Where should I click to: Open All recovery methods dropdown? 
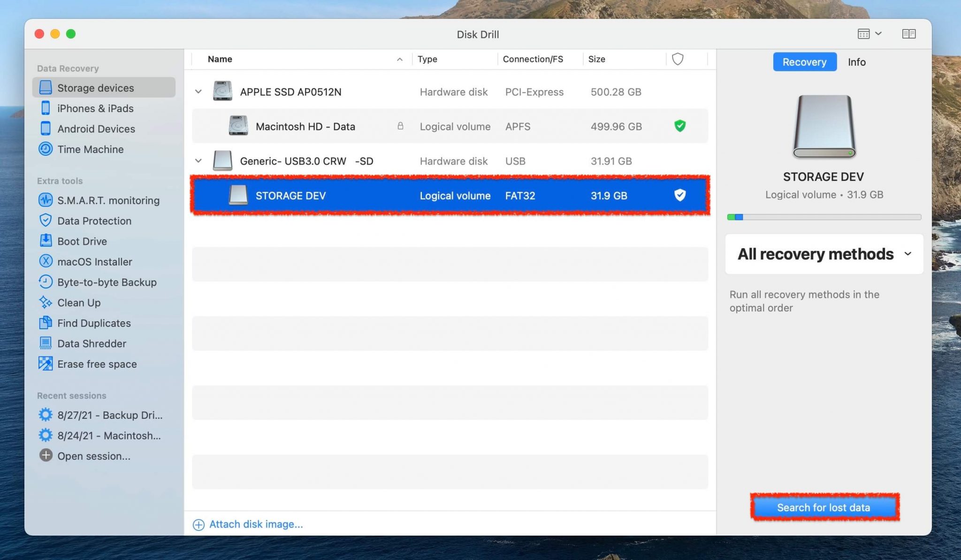(x=824, y=254)
